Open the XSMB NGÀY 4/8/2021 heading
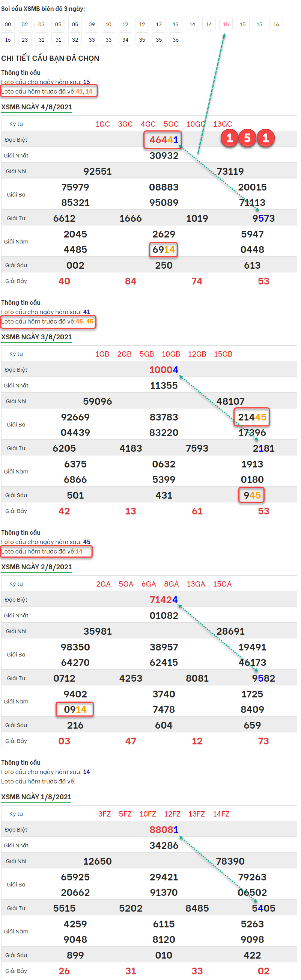Viewport: 301px width, 980px height. [36, 107]
